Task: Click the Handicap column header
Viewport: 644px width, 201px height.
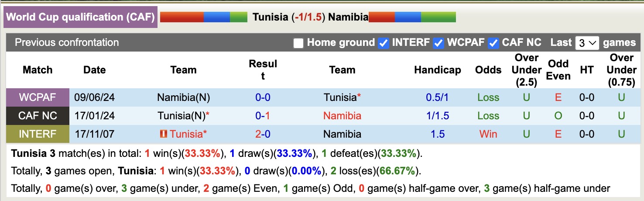Action: [437, 70]
